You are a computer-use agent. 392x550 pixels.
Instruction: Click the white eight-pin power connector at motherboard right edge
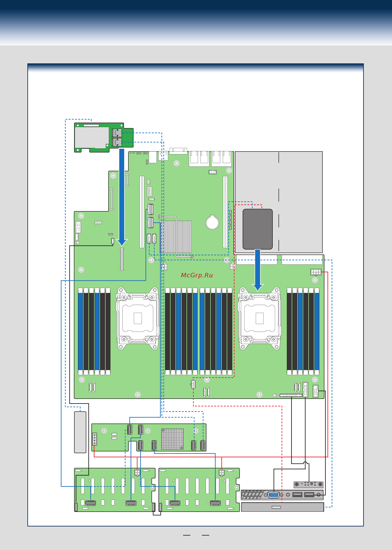(x=316, y=272)
